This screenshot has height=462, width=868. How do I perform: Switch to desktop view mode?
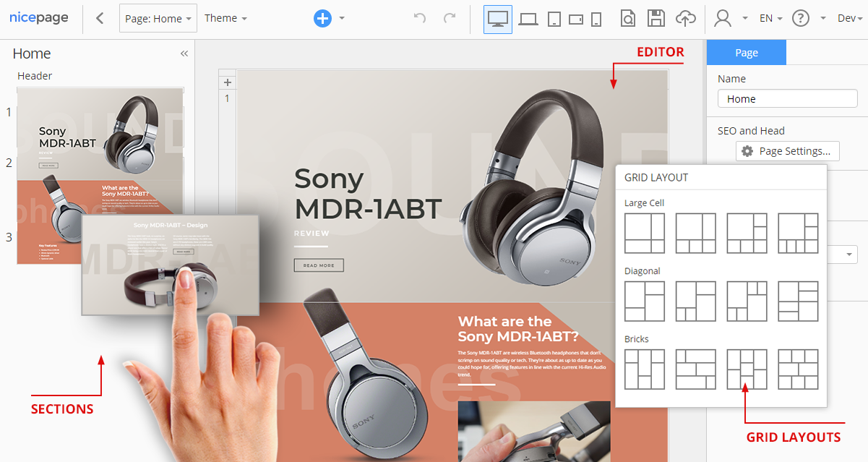click(x=498, y=20)
